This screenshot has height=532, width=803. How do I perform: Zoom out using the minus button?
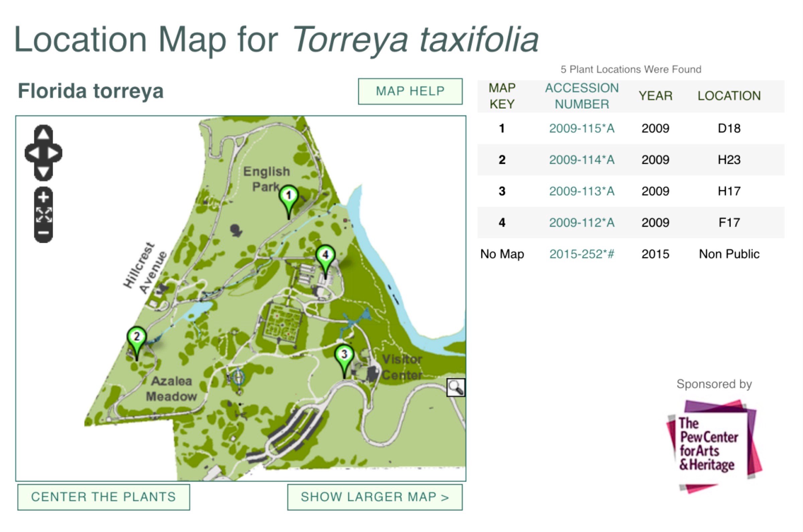click(x=43, y=233)
